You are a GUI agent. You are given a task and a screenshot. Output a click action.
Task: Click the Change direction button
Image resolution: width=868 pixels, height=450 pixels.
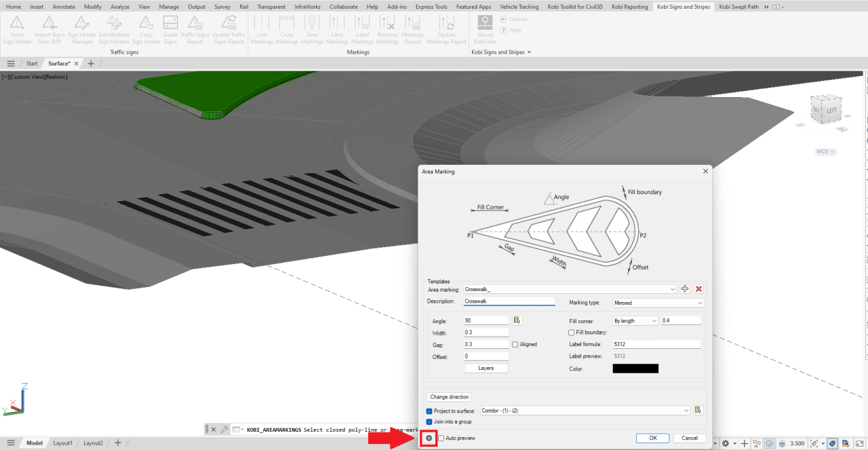(450, 397)
